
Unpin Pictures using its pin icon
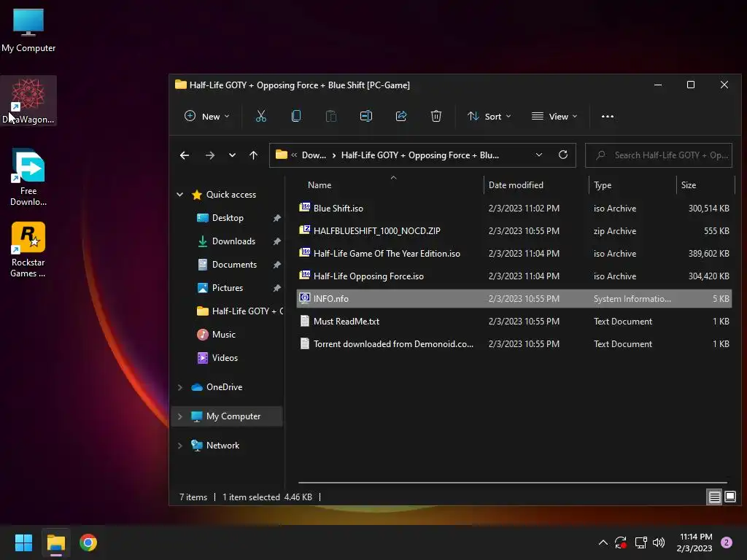pos(276,288)
